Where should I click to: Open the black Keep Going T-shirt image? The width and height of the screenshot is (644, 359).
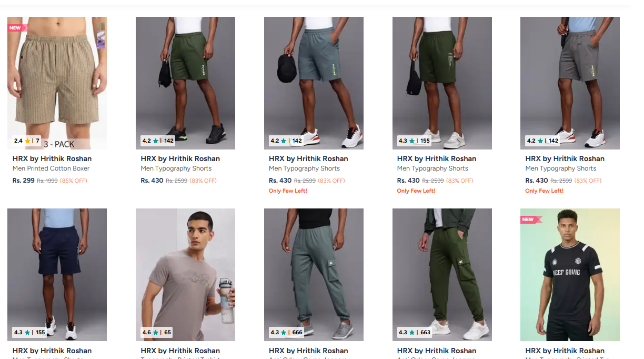(570, 275)
